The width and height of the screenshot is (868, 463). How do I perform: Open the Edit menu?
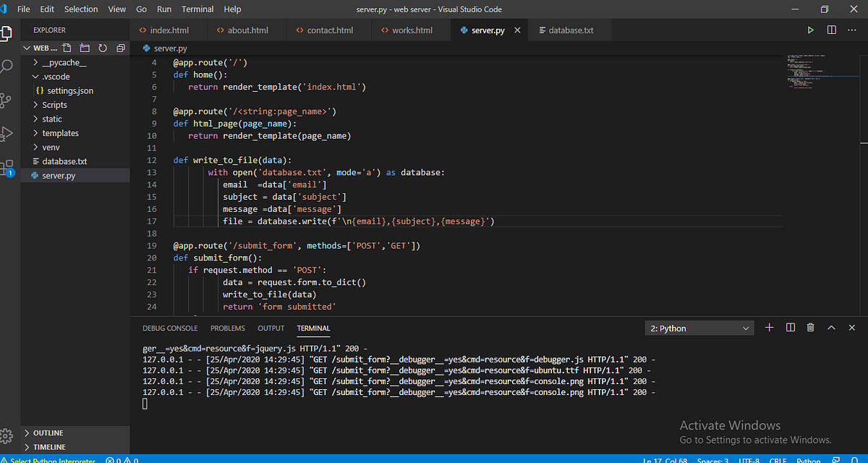point(47,9)
